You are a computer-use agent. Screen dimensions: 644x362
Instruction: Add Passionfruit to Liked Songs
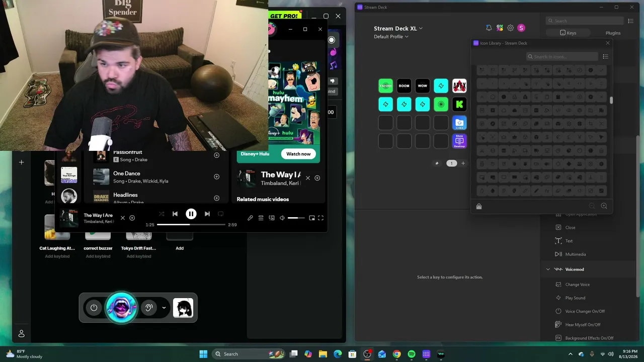(x=217, y=155)
